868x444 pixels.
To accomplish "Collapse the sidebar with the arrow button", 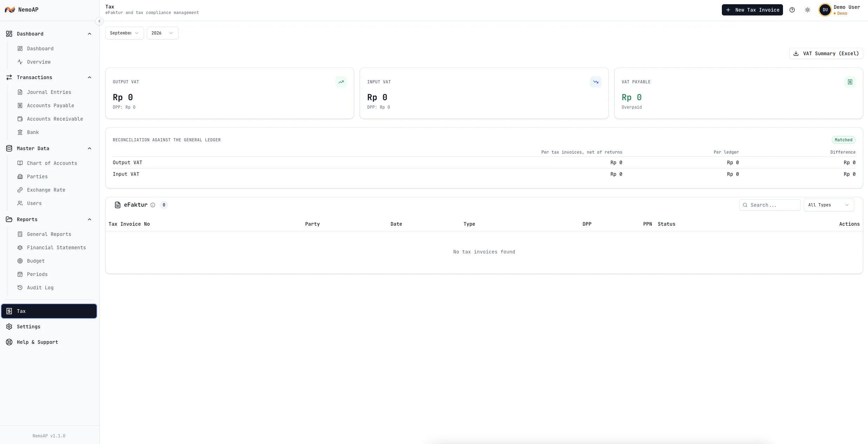I will (99, 21).
